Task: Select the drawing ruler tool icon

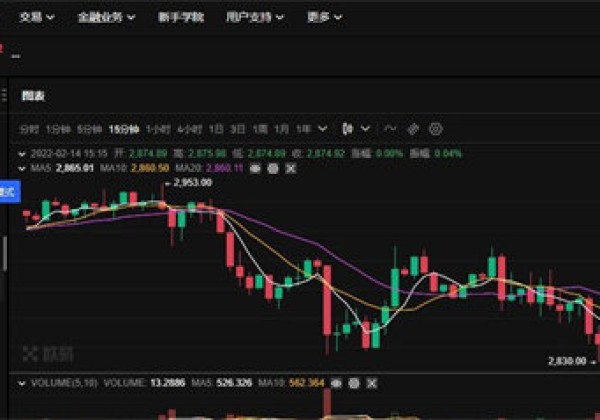Action: [413, 129]
